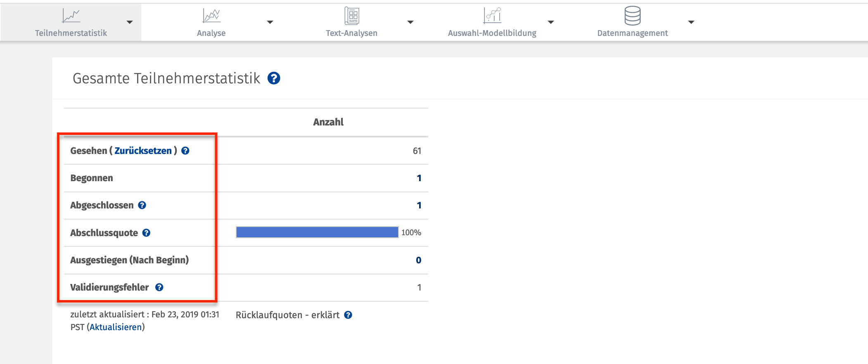The image size is (868, 364).
Task: Click the Datenmanagement database icon
Action: click(x=632, y=16)
